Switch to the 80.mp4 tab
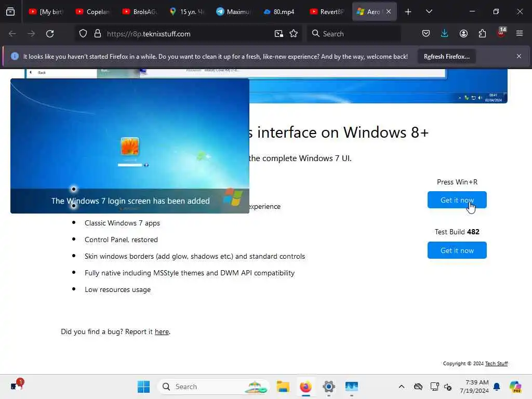 [x=279, y=11]
